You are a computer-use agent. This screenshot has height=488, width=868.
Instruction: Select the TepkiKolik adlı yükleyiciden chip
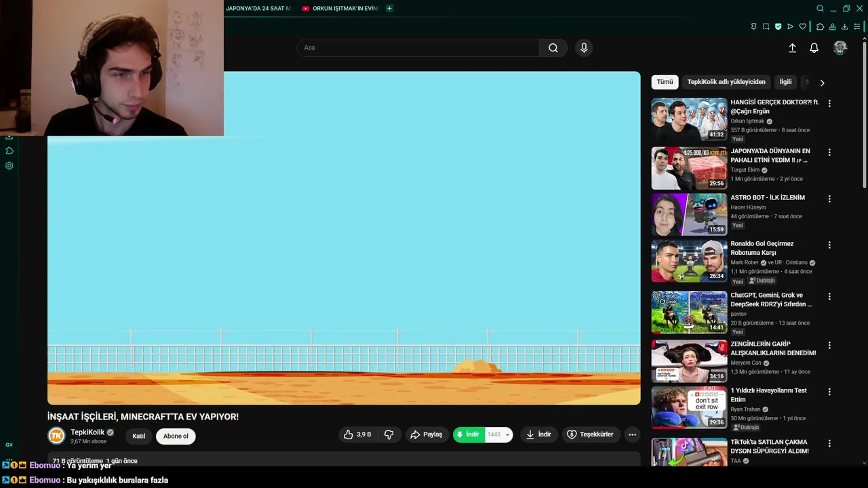click(726, 82)
